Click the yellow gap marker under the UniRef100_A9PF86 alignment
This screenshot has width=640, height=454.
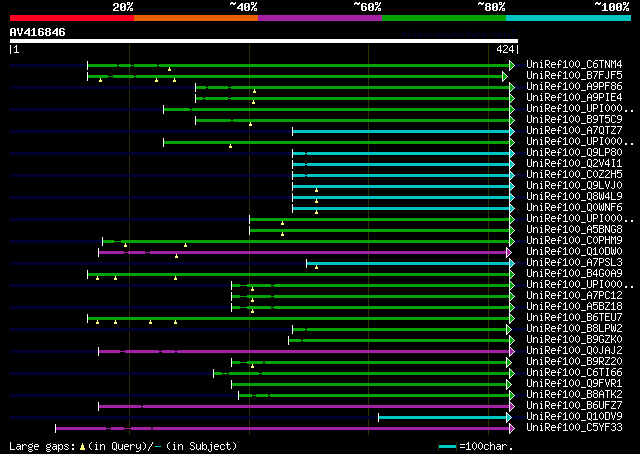254,91
